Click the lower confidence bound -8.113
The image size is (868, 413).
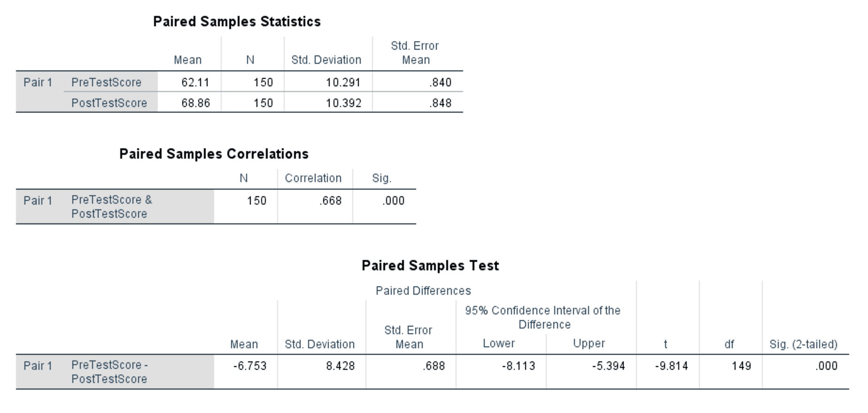(x=519, y=366)
